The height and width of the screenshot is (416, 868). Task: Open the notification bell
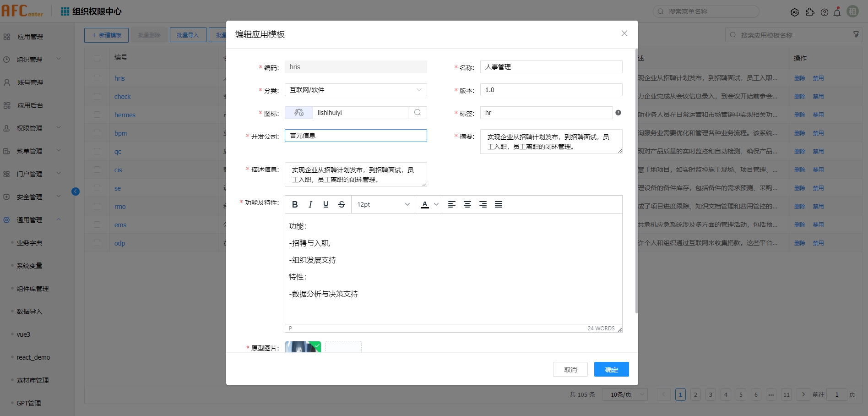[837, 12]
